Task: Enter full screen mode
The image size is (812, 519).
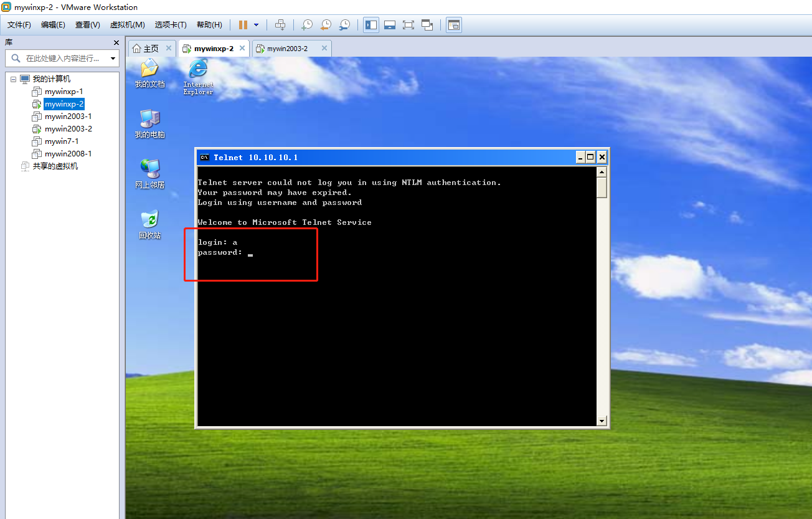Action: (408, 25)
